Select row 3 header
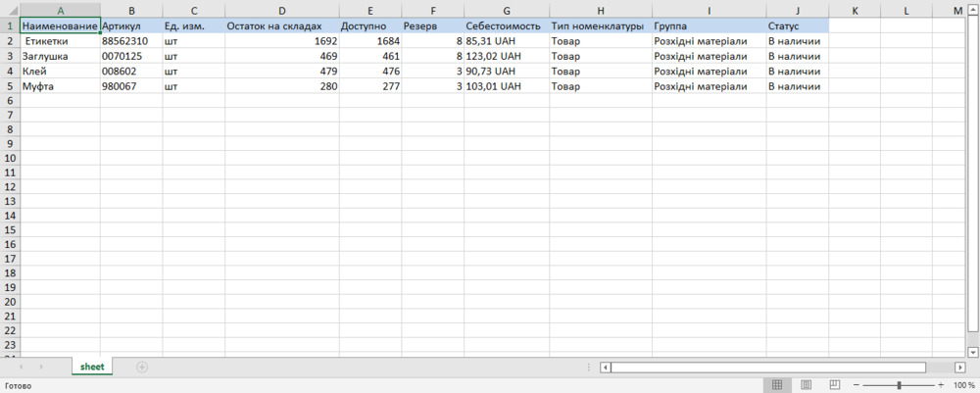 (10, 56)
